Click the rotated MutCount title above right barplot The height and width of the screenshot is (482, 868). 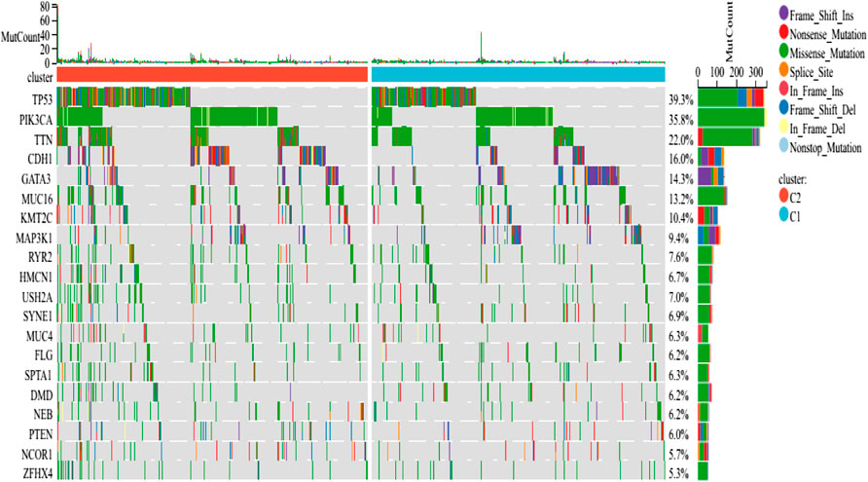[x=729, y=31]
